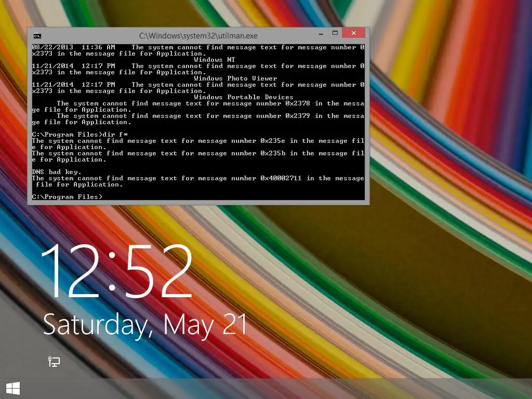Image resolution: width=532 pixels, height=399 pixels.
Task: Open the command prompt system menu icon
Action: pos(37,36)
